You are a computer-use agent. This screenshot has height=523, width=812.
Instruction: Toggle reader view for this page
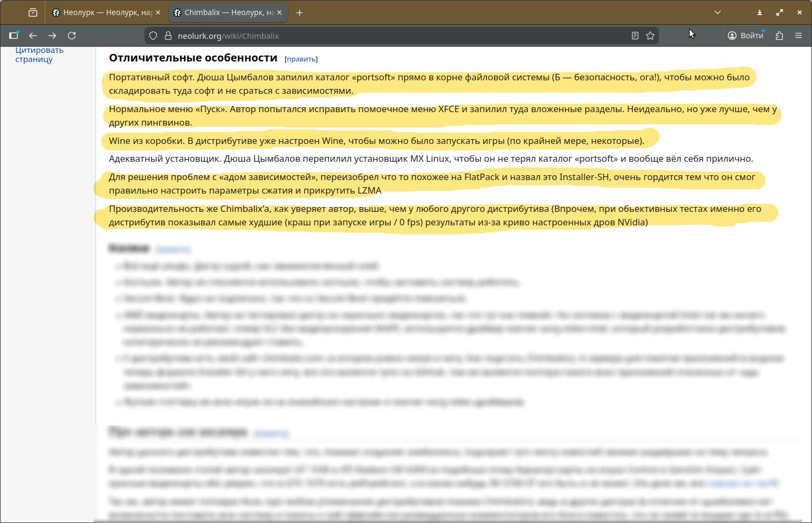pyautogui.click(x=635, y=36)
